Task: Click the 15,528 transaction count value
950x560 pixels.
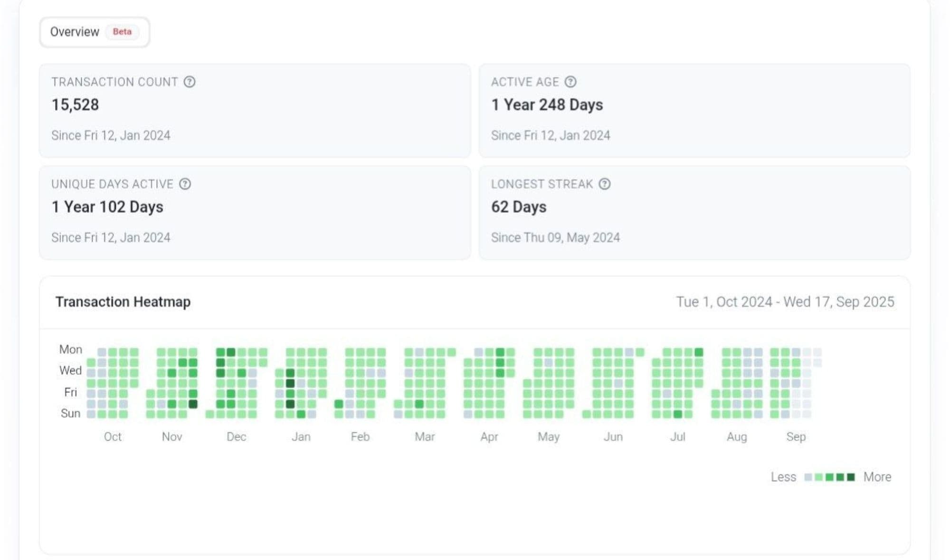Action: pyautogui.click(x=75, y=104)
